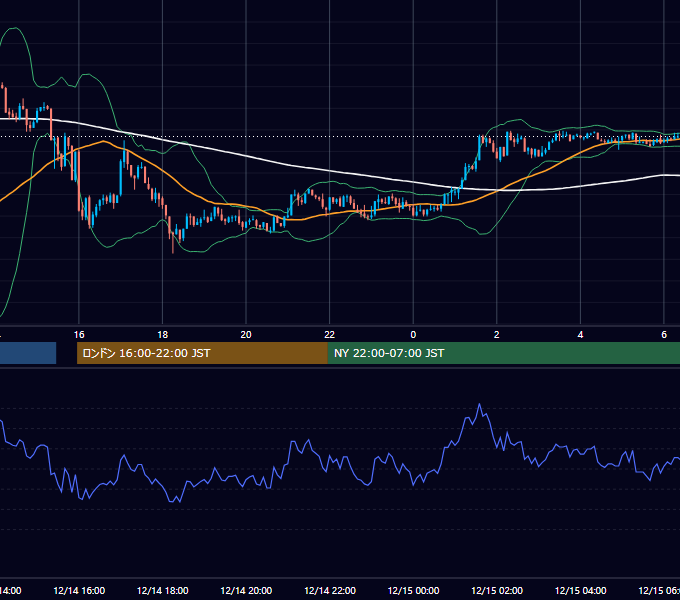
Task: Click the ロンドン 16:00-22:00 JST session bar
Action: tap(202, 353)
